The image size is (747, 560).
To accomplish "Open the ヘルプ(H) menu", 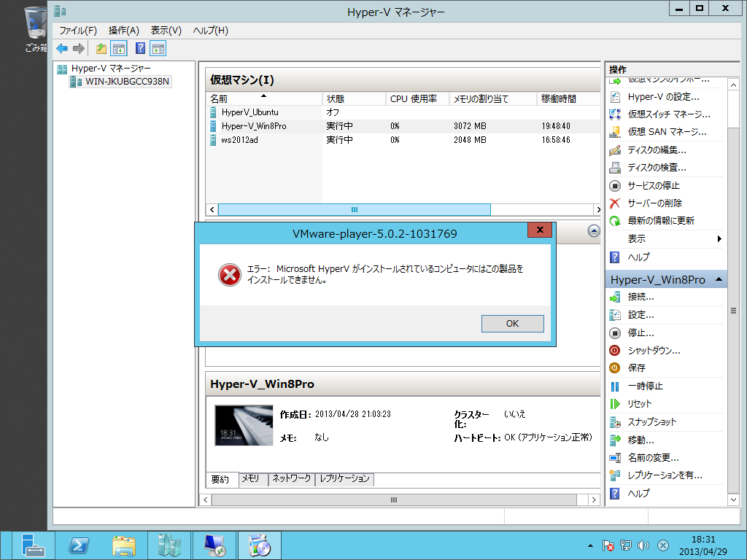I will coord(211,31).
